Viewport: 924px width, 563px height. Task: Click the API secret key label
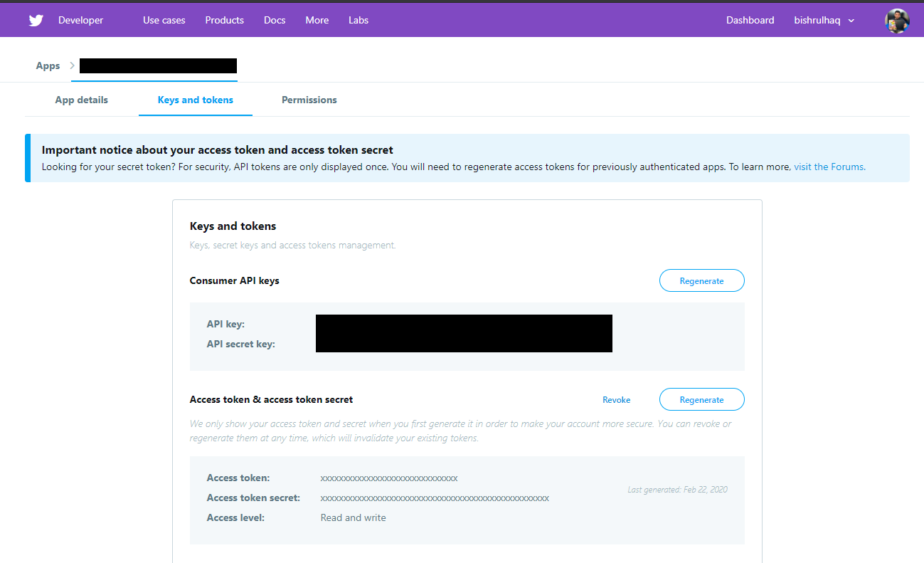240,344
